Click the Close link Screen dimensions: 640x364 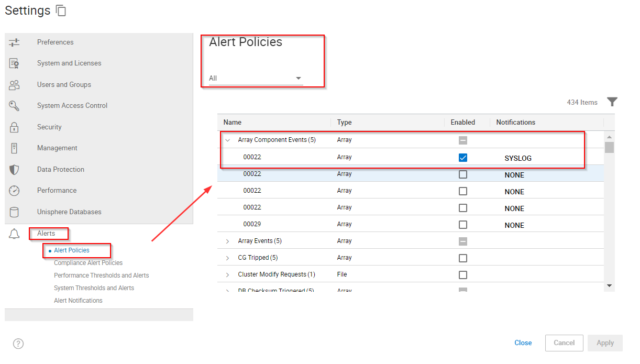click(x=523, y=343)
